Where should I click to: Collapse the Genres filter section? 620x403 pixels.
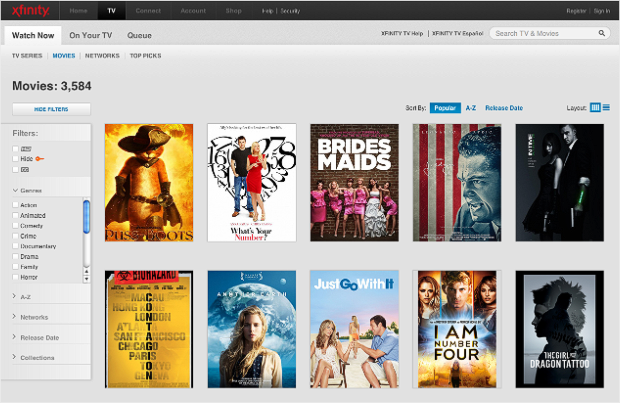click(x=27, y=190)
